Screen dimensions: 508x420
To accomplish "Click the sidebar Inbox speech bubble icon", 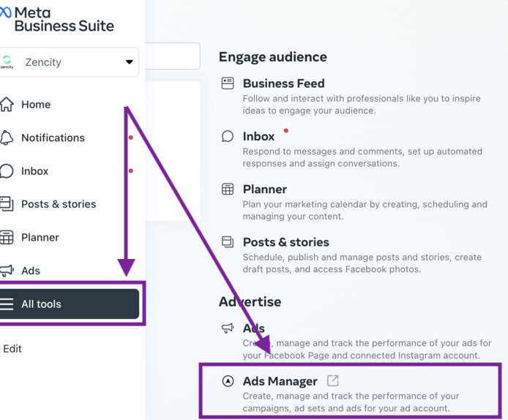I will point(7,171).
